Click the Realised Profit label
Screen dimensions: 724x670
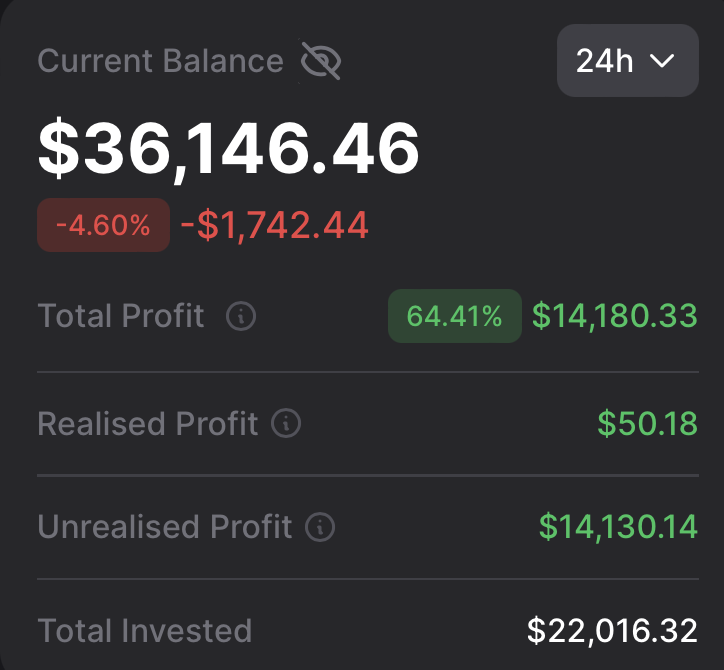coord(148,424)
